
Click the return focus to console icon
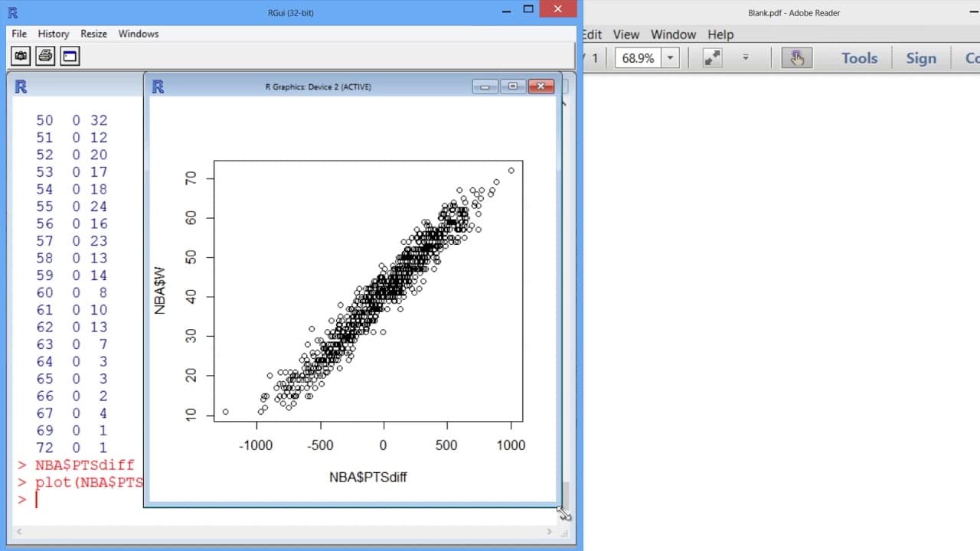click(70, 56)
